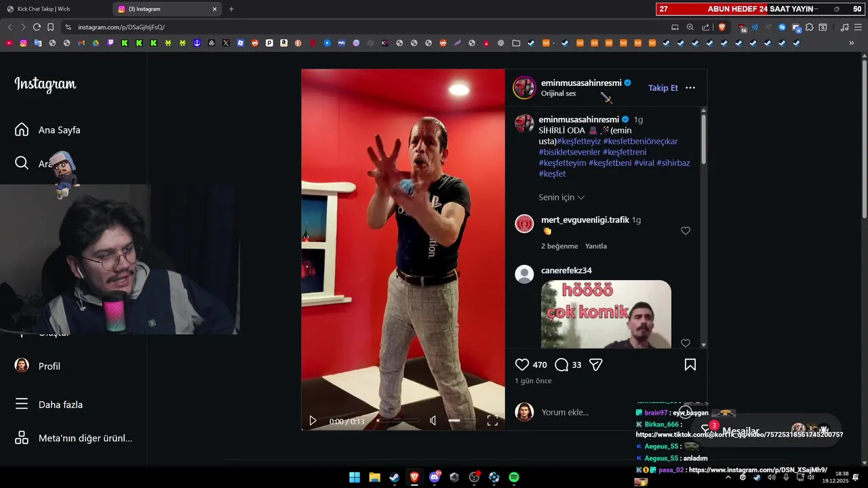Open the #sihirbaz hashtag
Image resolution: width=868 pixels, height=488 pixels.
(x=673, y=163)
